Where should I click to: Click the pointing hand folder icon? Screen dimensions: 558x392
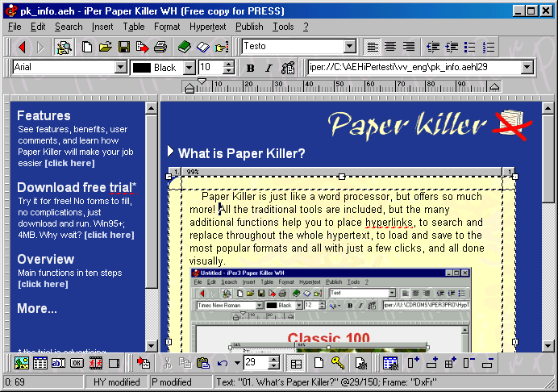[222, 47]
